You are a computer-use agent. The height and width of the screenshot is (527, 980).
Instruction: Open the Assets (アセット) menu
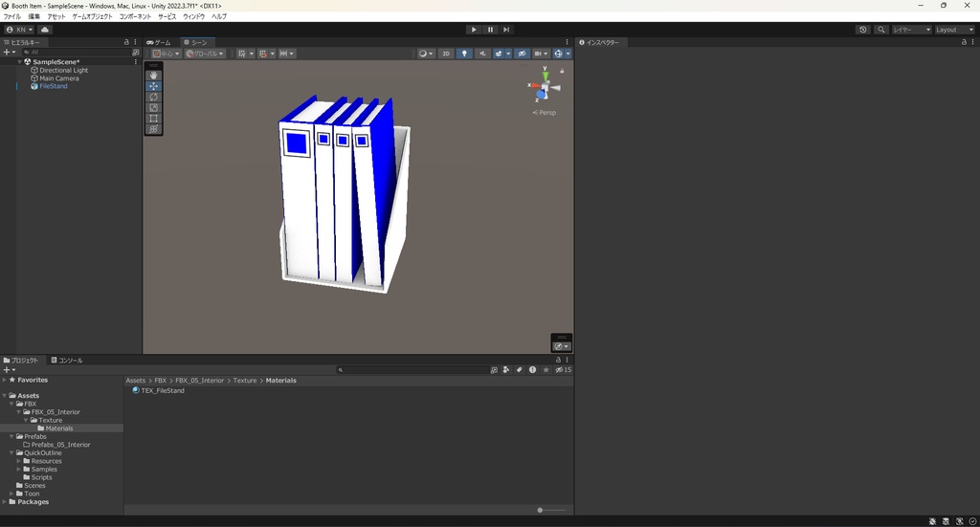click(x=56, y=17)
